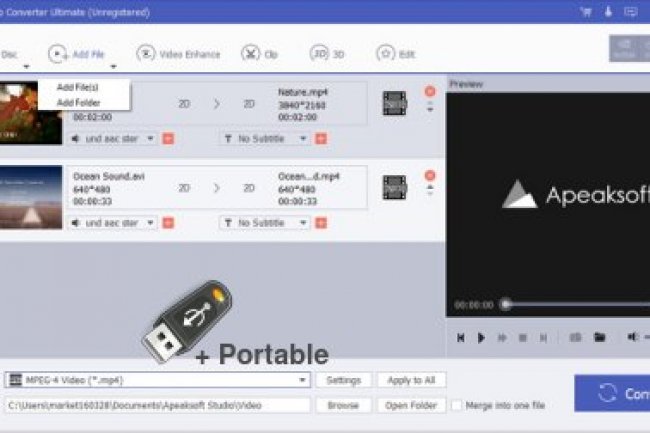Click output format icon for Nature.mp4
Image resolution: width=650 pixels, height=433 pixels.
(x=394, y=102)
